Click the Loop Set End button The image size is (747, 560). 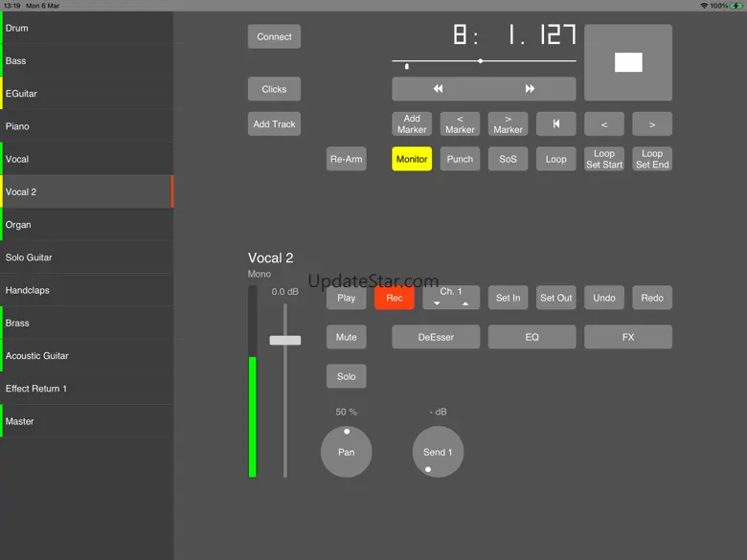652,159
